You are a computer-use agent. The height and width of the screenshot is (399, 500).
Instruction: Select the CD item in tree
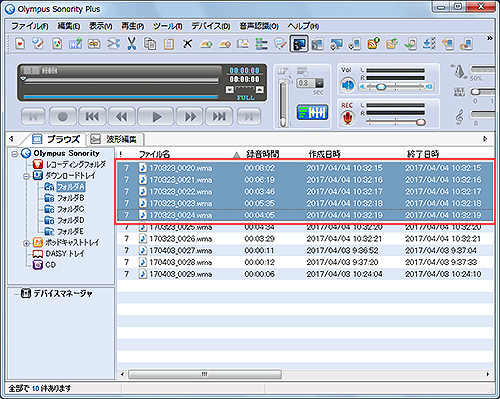[x=51, y=265]
